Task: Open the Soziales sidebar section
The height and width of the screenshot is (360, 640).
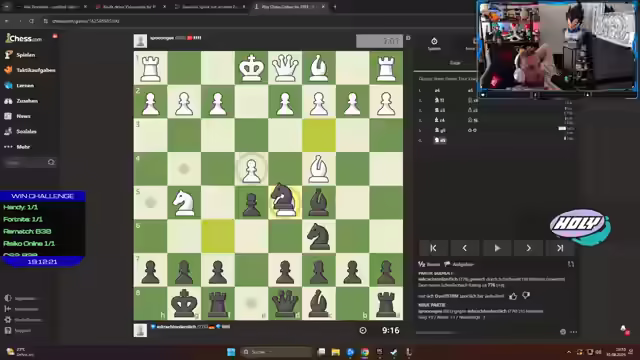Action: (21, 131)
